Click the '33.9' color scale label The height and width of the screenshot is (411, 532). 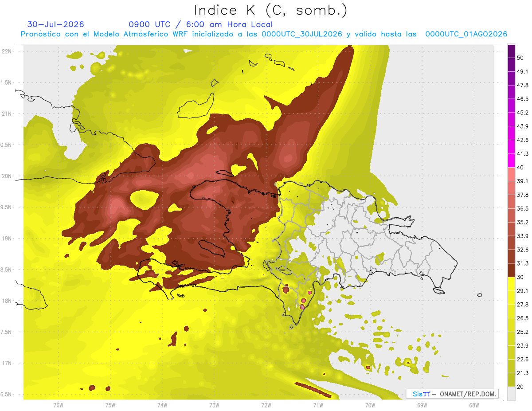523,236
